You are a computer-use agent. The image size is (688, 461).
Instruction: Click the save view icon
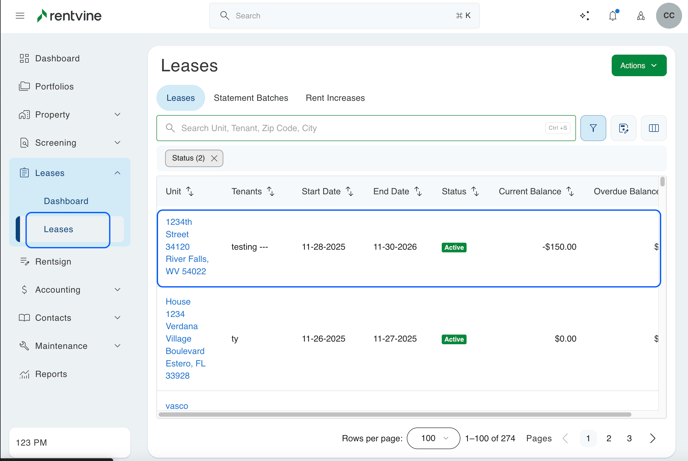click(x=624, y=128)
